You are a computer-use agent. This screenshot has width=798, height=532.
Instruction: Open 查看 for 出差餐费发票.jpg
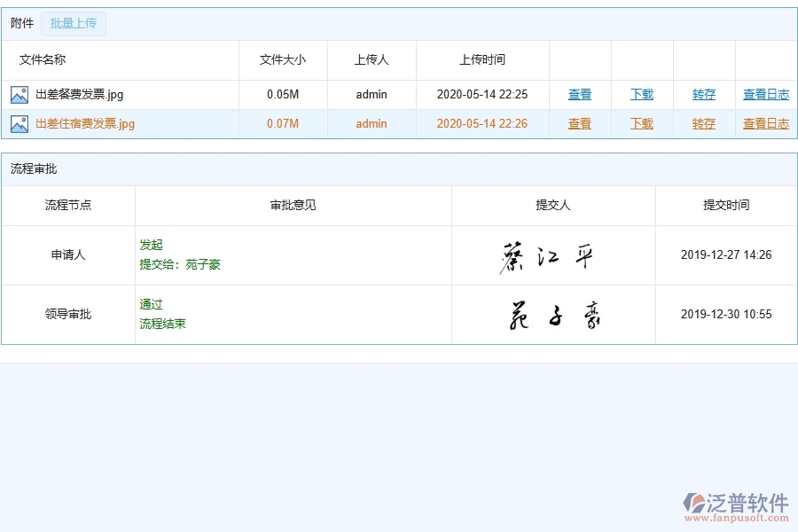[580, 94]
